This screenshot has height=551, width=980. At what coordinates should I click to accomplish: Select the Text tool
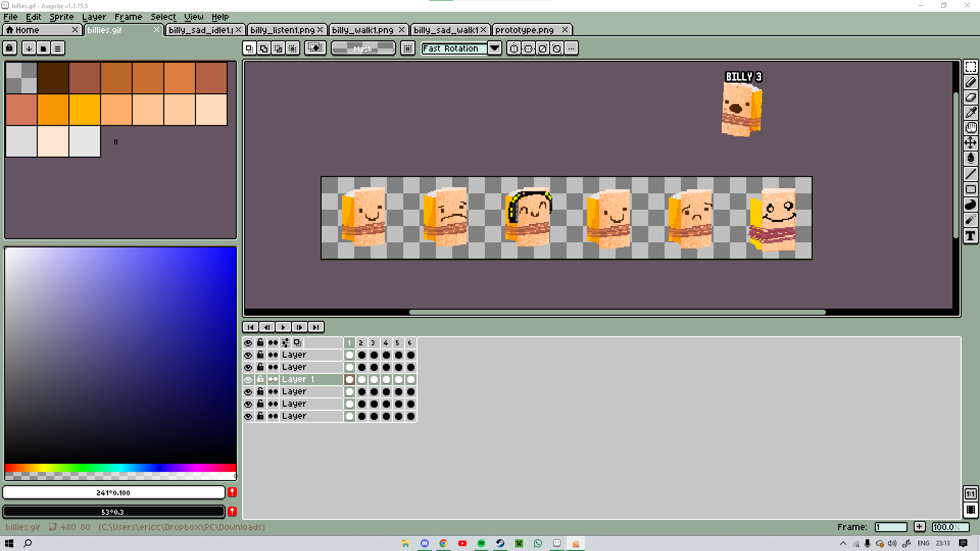coord(970,236)
